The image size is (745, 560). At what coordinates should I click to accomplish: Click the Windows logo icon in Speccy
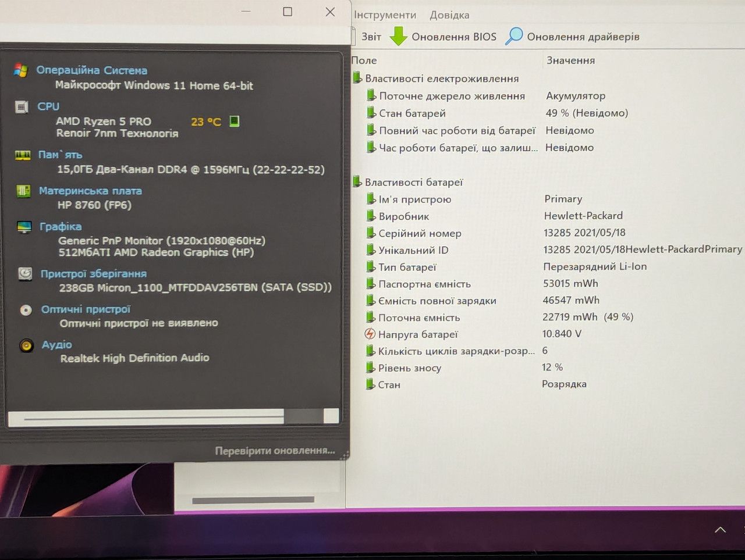click(21, 70)
